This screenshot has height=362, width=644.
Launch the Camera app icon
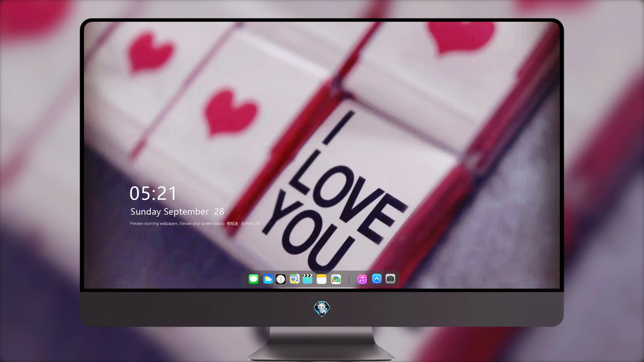pyautogui.click(x=390, y=279)
